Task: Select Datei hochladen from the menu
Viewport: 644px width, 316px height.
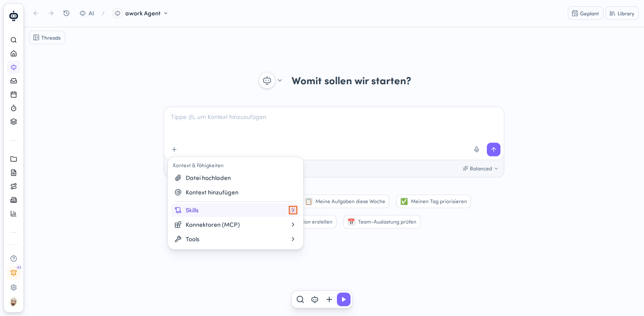Action: pyautogui.click(x=236, y=178)
